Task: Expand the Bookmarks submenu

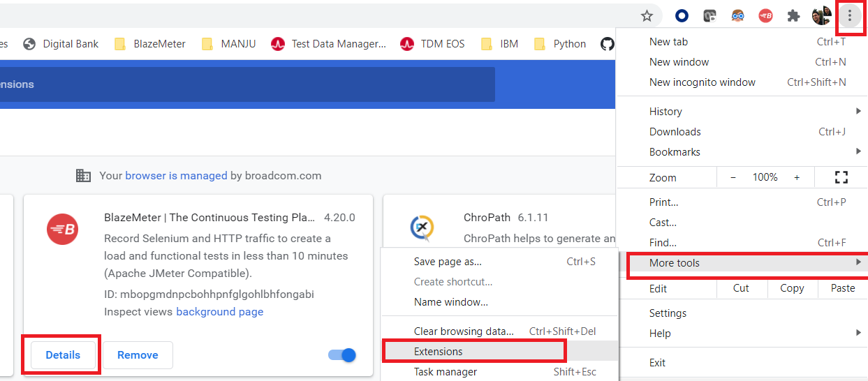Action: (x=742, y=152)
